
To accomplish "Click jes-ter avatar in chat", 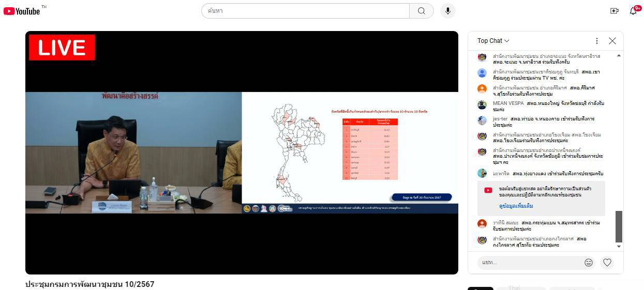I will (482, 120).
